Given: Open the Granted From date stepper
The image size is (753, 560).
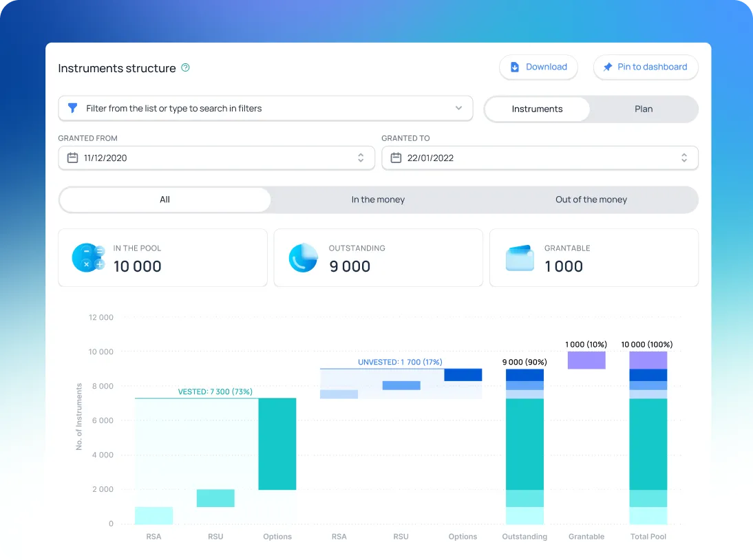Looking at the screenshot, I should pyautogui.click(x=361, y=158).
